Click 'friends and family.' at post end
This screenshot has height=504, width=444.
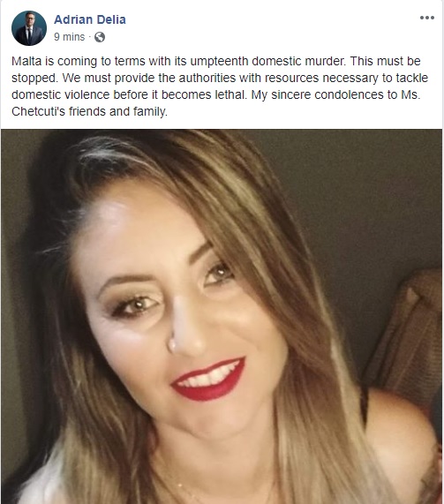(118, 112)
